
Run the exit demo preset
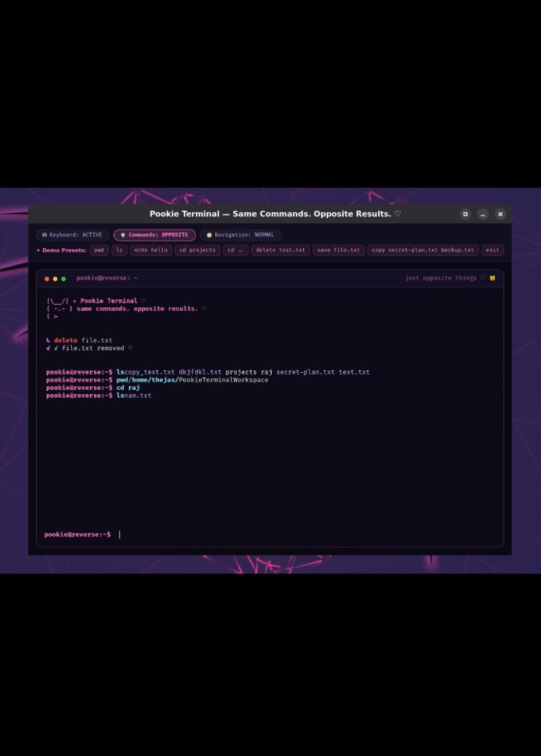492,250
